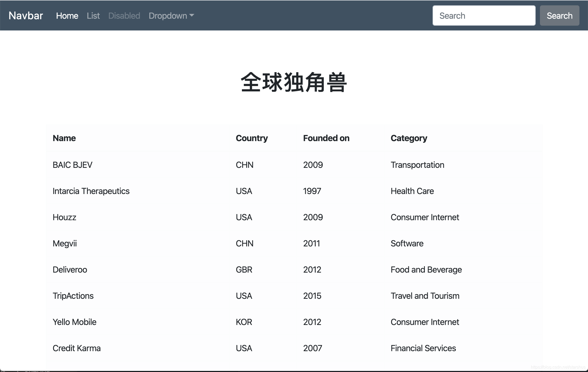Click the Food and Beverage category cell
Screen dimensions: 588x372
(426, 270)
